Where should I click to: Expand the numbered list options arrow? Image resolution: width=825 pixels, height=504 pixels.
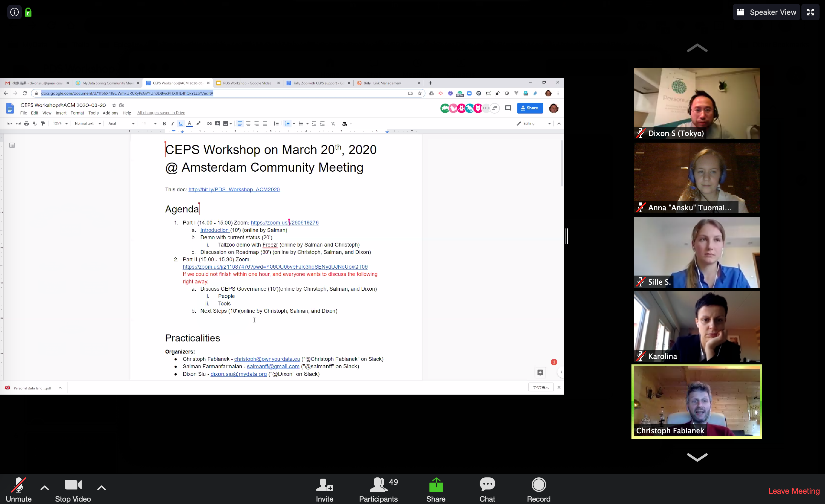pyautogui.click(x=294, y=124)
